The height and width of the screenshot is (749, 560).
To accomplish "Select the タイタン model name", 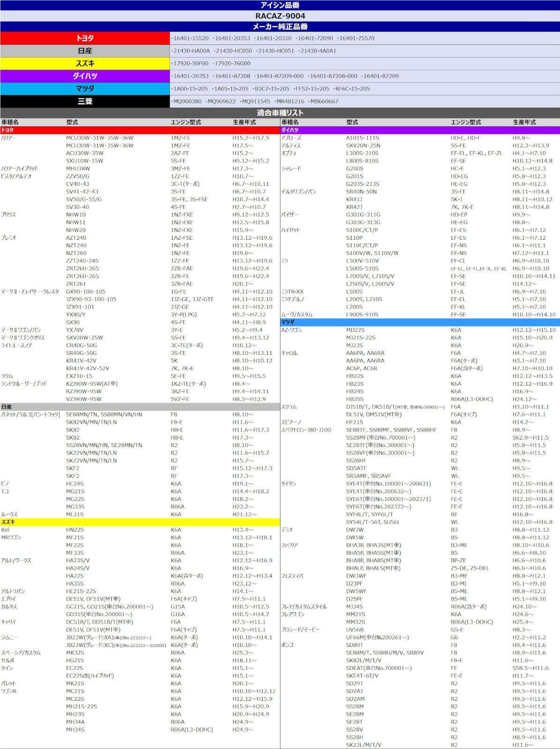I will (288, 484).
